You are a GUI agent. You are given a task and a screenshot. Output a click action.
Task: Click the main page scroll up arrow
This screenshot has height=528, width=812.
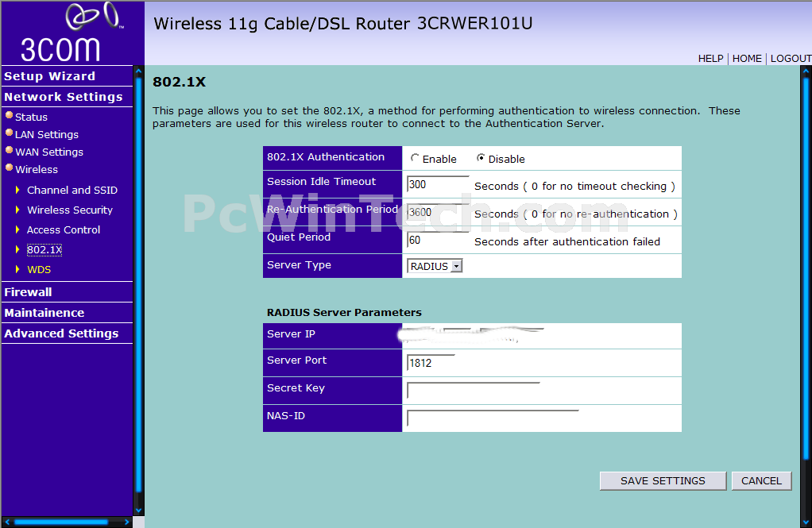coord(806,72)
